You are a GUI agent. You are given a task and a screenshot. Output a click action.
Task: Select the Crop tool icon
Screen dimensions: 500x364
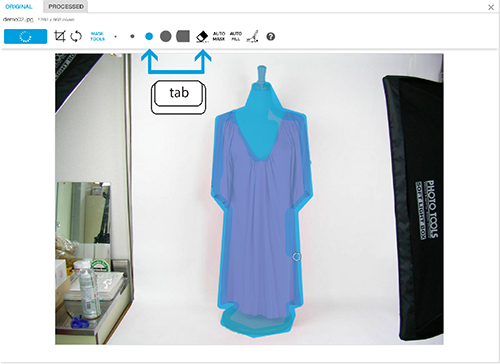[x=60, y=36]
